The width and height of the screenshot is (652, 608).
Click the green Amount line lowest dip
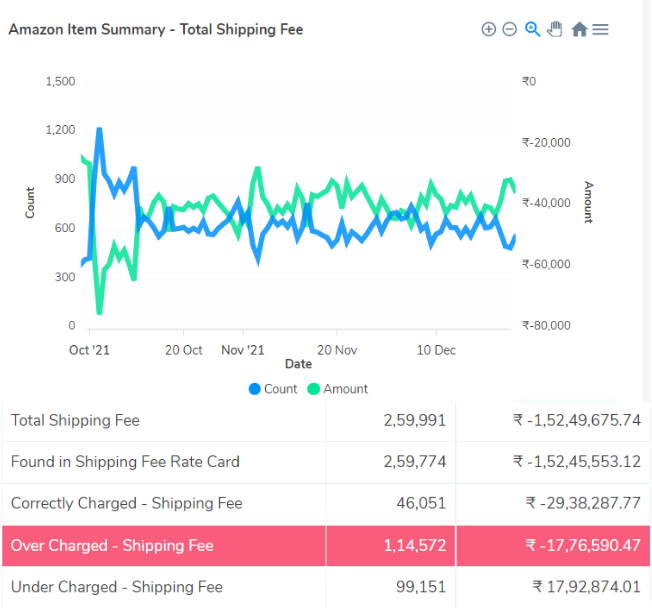click(99, 312)
